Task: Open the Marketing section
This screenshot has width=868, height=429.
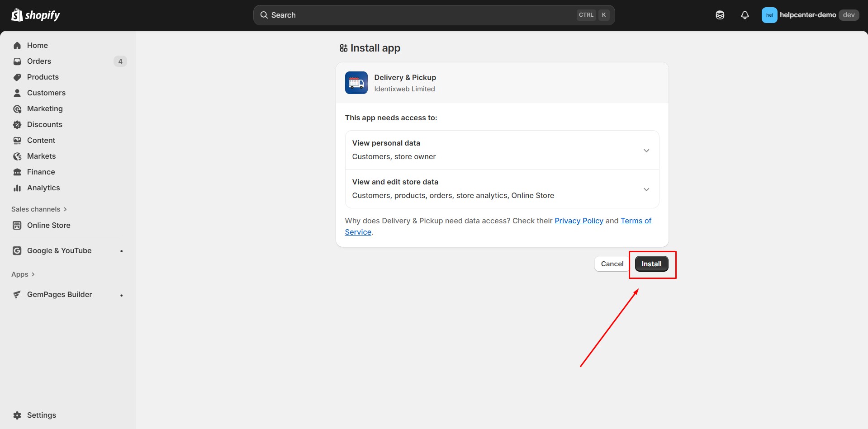Action: point(45,108)
